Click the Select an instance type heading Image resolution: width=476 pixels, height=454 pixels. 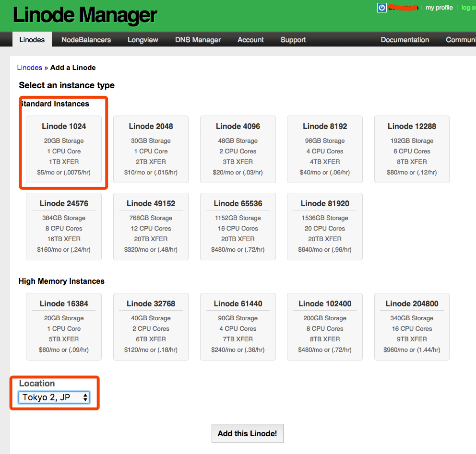(x=67, y=85)
